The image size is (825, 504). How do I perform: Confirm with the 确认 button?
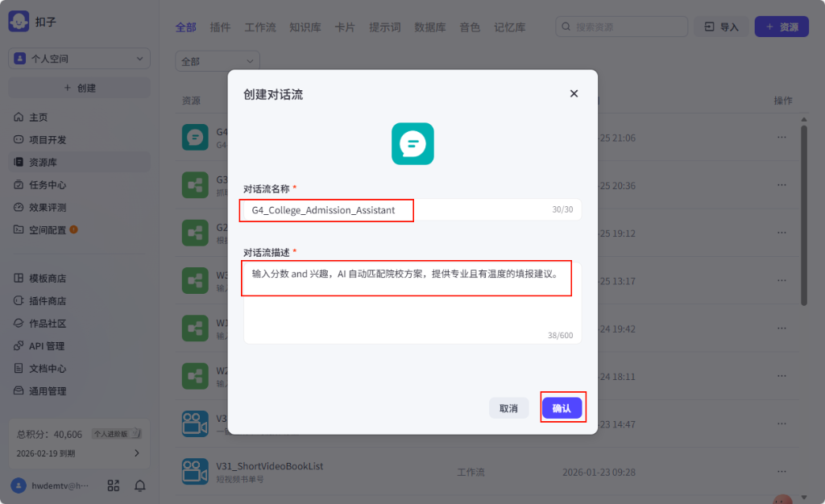562,407
